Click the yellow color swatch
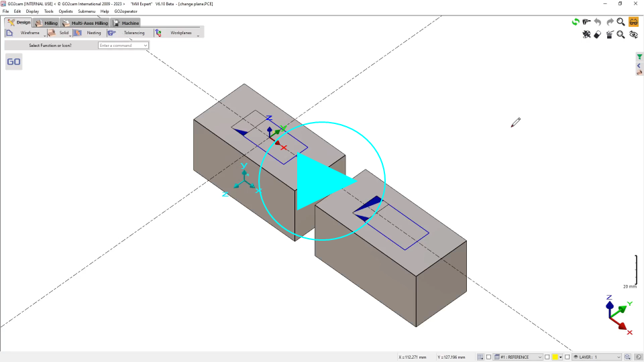The width and height of the screenshot is (644, 362). coord(555,357)
